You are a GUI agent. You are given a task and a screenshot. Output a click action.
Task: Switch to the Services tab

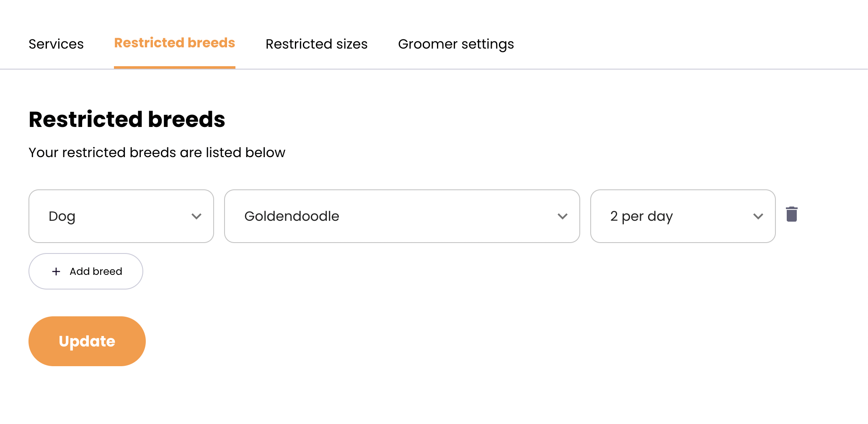click(56, 44)
